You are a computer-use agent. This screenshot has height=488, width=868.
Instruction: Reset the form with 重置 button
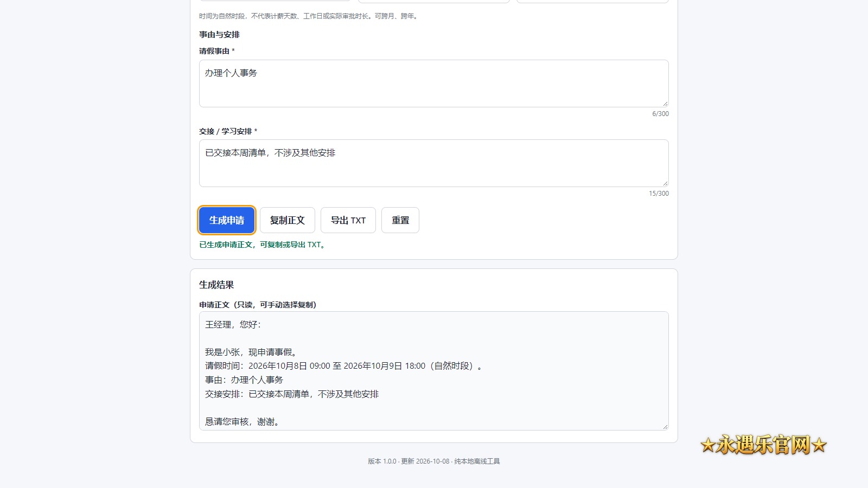click(400, 220)
